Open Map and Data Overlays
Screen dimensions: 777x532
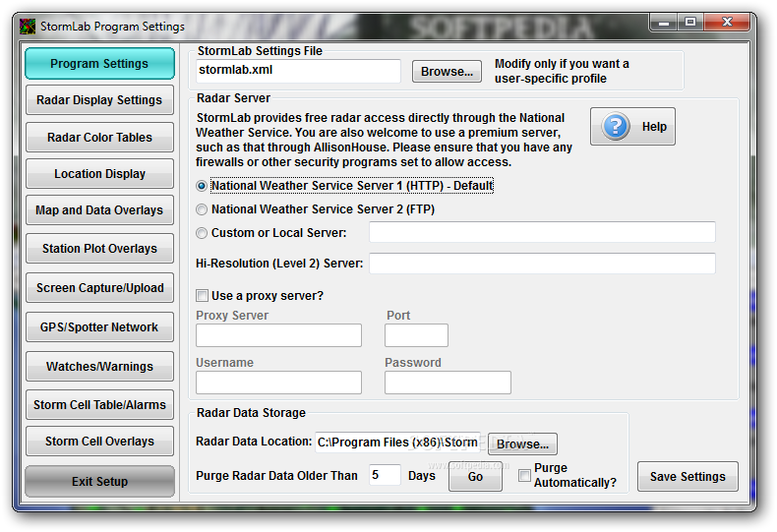pos(99,210)
